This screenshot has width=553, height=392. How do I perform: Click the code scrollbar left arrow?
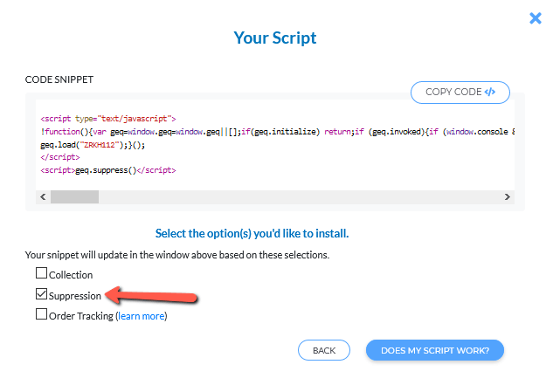click(43, 196)
